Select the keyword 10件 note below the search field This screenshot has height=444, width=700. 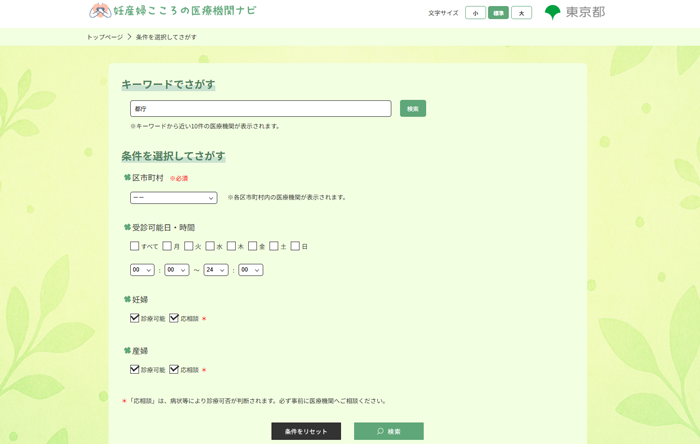[x=205, y=126]
